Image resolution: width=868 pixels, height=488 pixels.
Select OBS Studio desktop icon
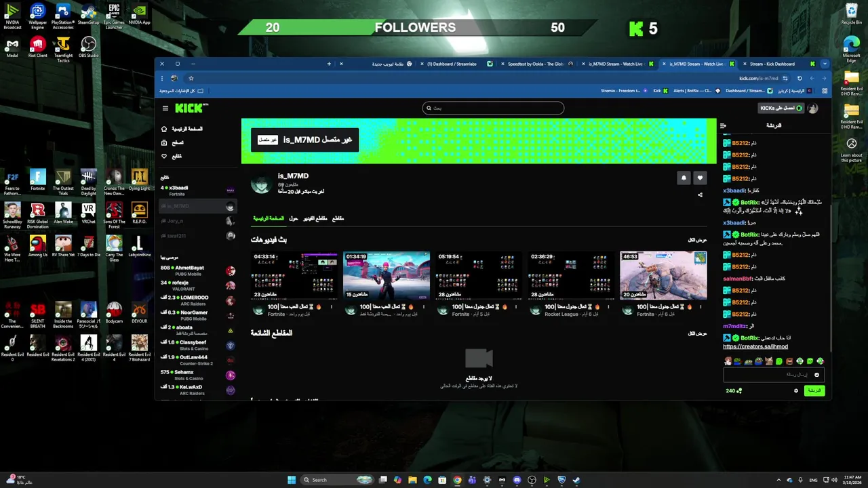pos(88,47)
